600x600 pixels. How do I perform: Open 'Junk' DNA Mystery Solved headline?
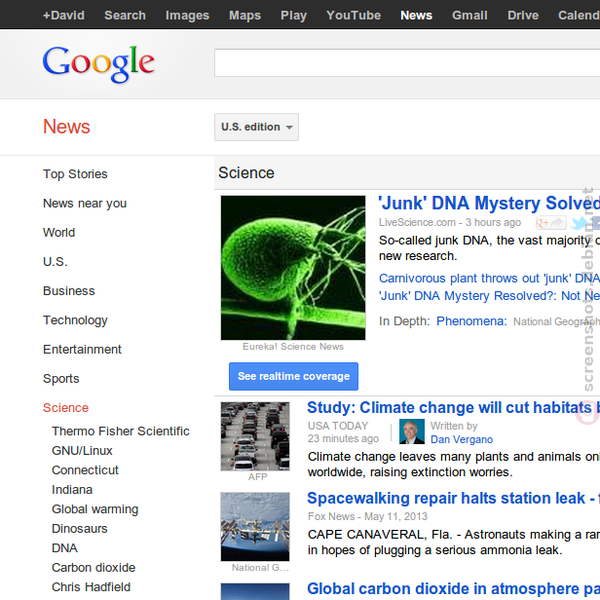coord(489,203)
